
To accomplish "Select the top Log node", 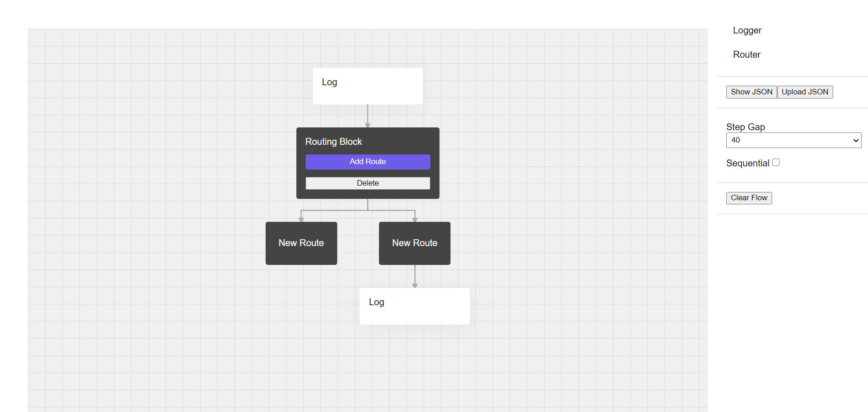I will click(367, 86).
